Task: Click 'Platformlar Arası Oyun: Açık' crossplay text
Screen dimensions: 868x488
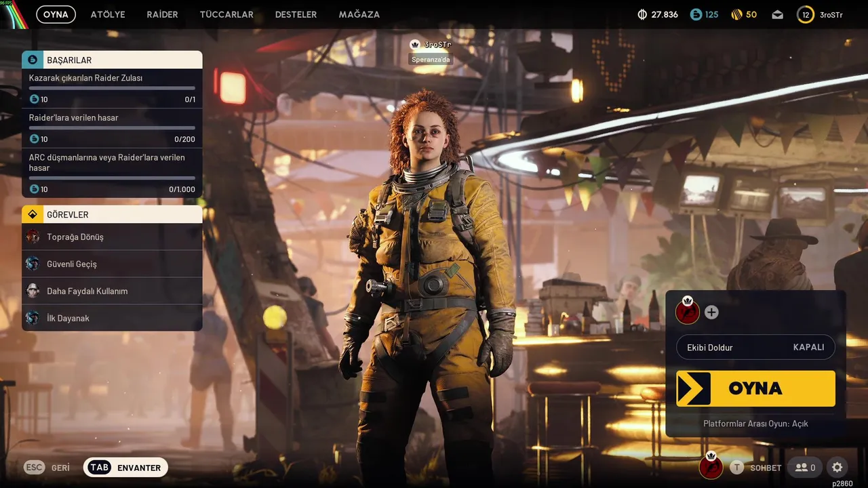Action: pos(755,424)
